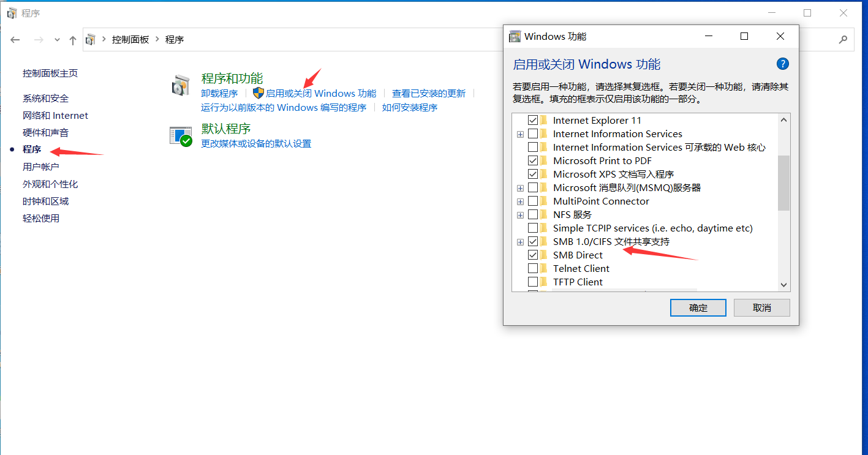The height and width of the screenshot is (455, 868).
Task: Click the 确定 button
Action: 698,307
